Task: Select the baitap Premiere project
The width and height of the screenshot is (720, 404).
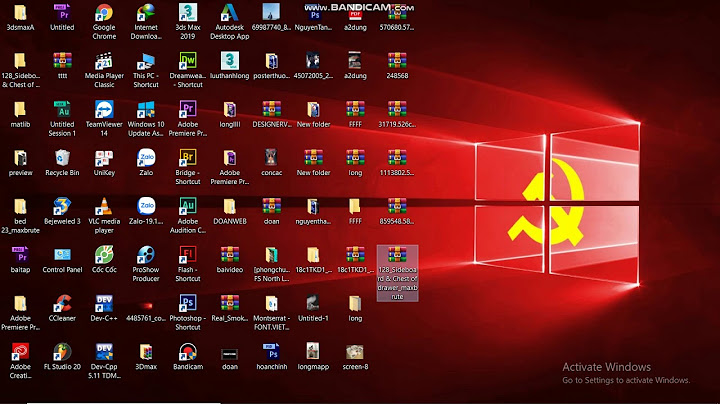Action: pyautogui.click(x=20, y=255)
